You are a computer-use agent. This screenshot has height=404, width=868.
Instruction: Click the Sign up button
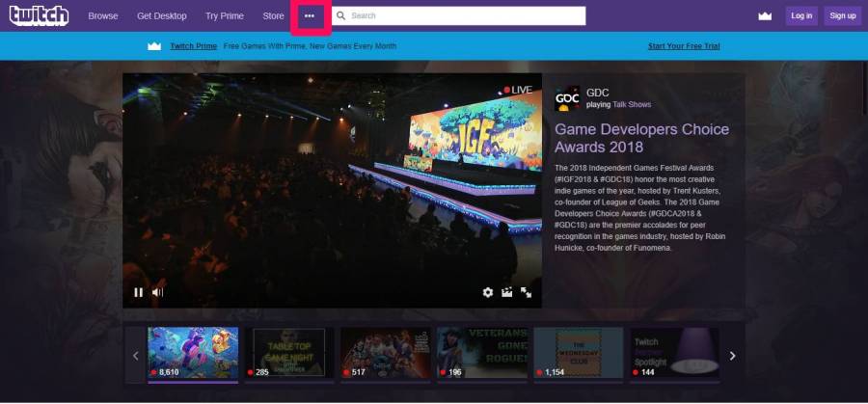843,15
